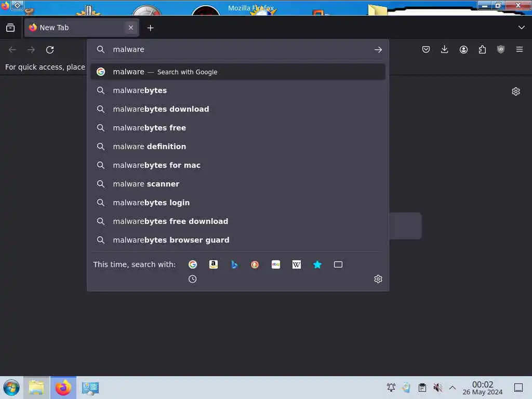This screenshot has height=399, width=532.
Task: Open file manager from taskbar
Action: point(37,388)
